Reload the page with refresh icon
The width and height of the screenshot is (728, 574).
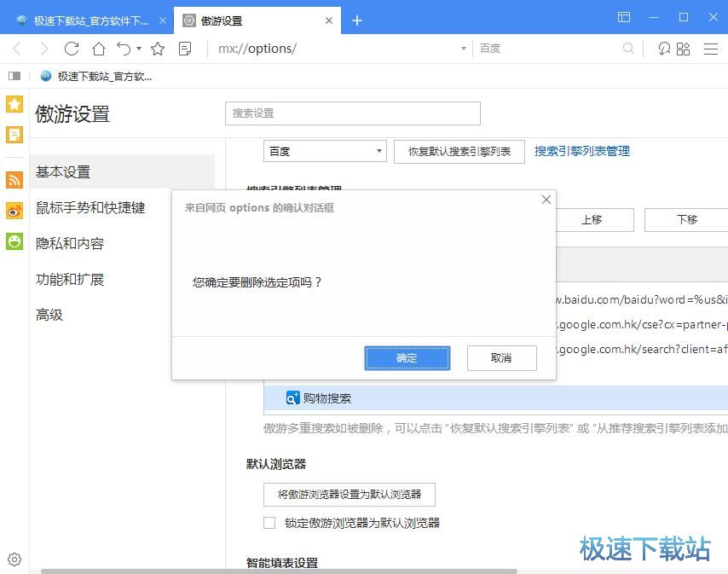[x=72, y=49]
